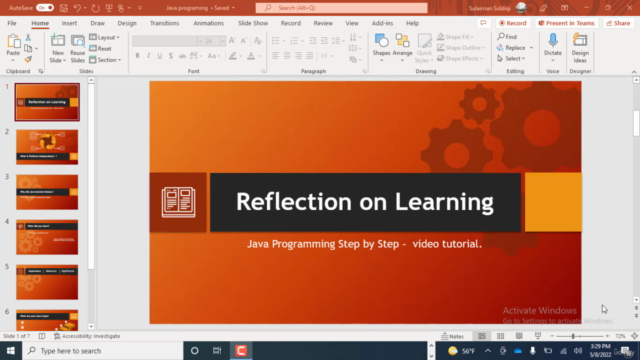
Task: Click the Format Painter brush icon
Action: point(28,60)
